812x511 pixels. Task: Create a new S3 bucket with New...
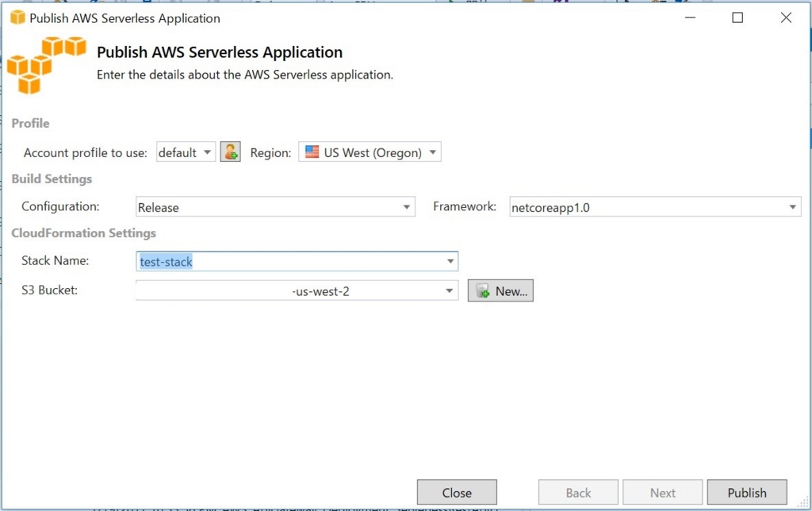coord(500,290)
